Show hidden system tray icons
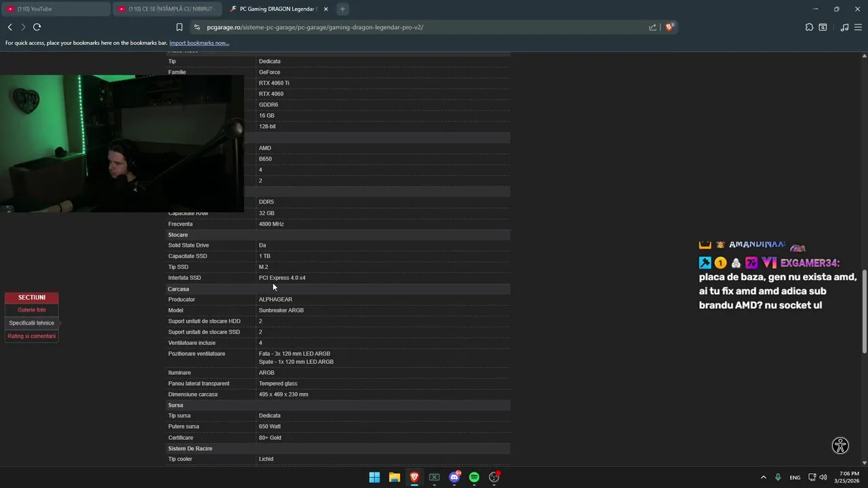This screenshot has width=868, height=488. pos(763,477)
